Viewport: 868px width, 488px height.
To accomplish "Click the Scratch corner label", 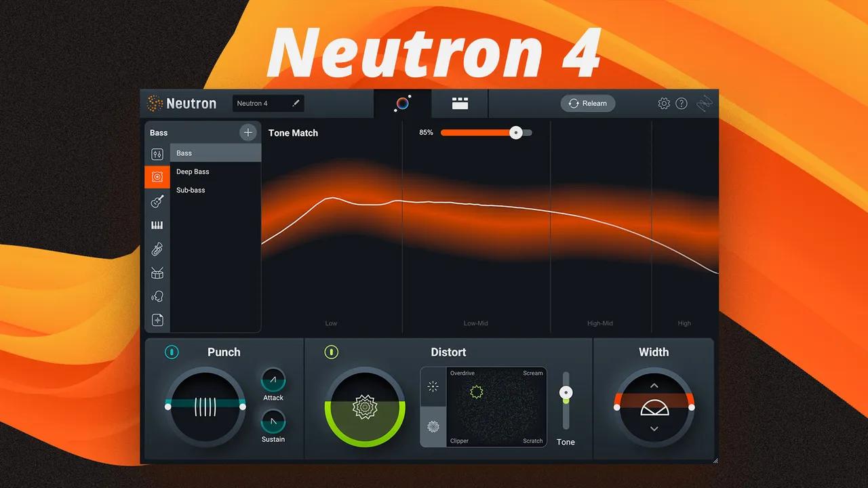I will [533, 441].
